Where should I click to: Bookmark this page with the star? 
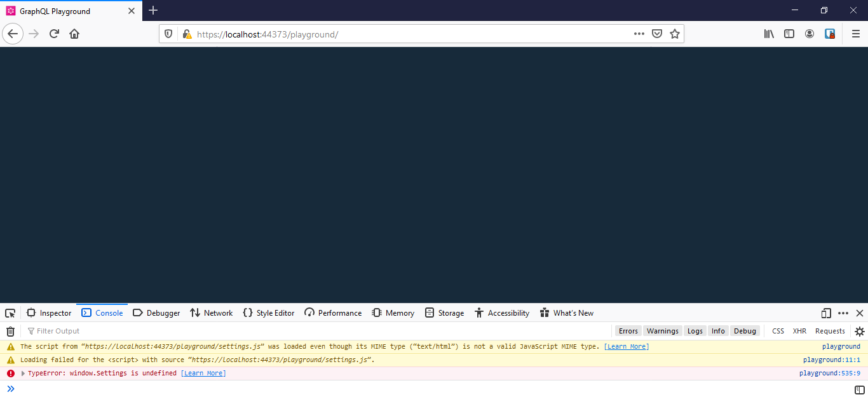click(x=675, y=33)
